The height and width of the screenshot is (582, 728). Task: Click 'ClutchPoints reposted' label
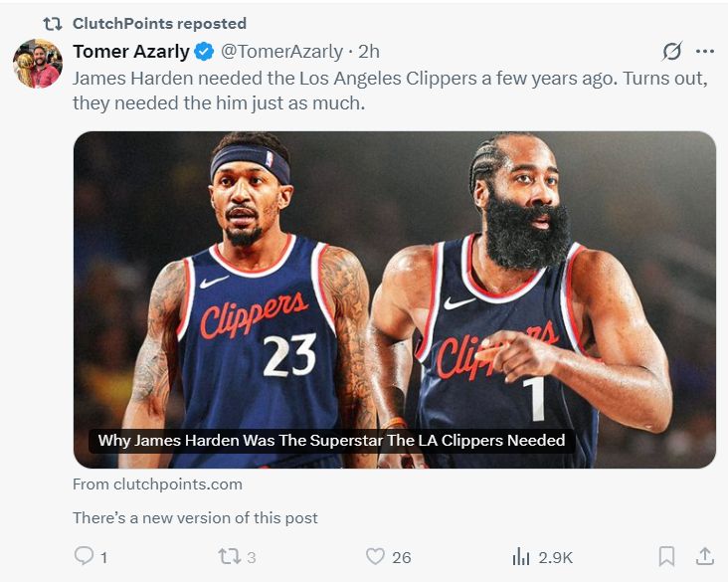click(x=159, y=23)
